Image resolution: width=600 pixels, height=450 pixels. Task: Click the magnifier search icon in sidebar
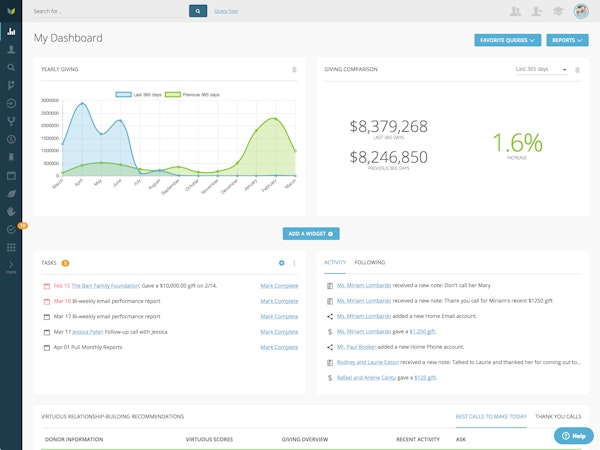(x=11, y=68)
